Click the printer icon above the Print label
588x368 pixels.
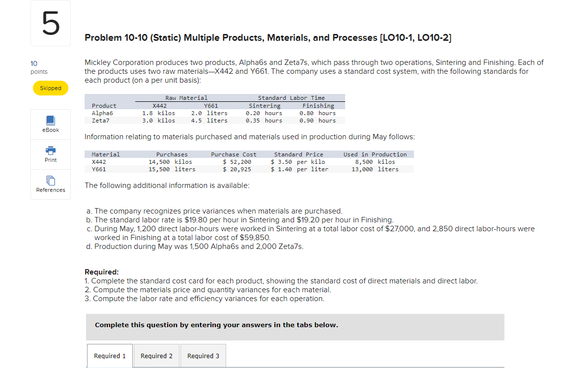tap(50, 151)
